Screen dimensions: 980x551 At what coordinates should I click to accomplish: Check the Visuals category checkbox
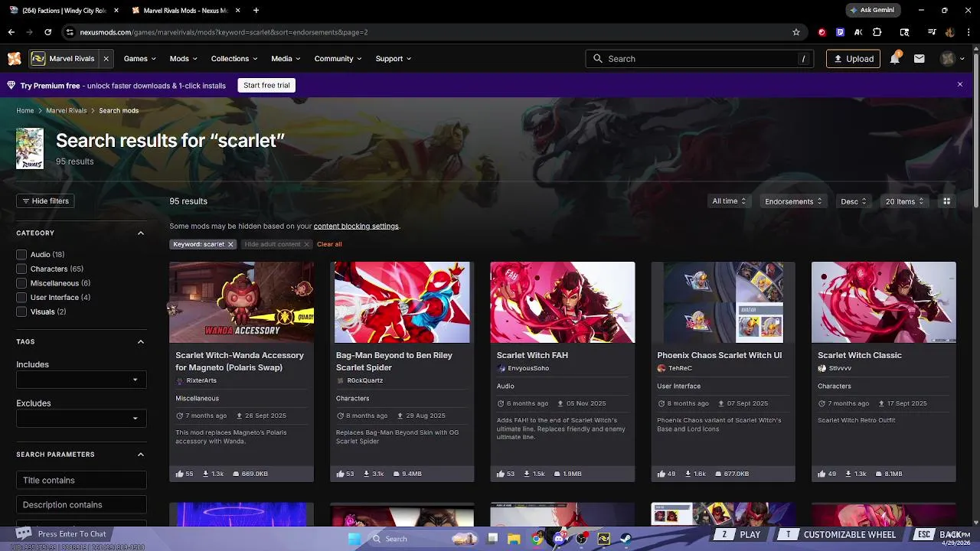point(21,312)
